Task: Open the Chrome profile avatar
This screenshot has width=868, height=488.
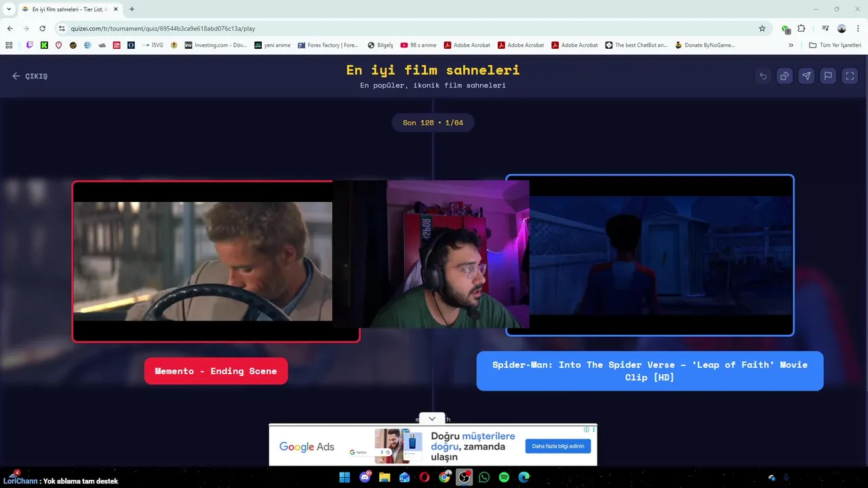Action: 842,28
